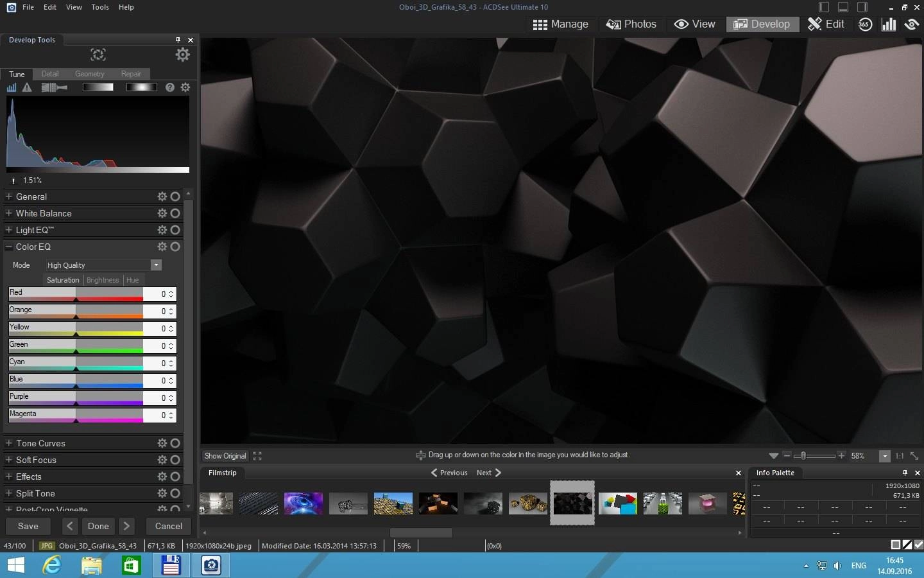Toggle Effects enable circle
Image resolution: width=924 pixels, height=578 pixels.
click(175, 477)
